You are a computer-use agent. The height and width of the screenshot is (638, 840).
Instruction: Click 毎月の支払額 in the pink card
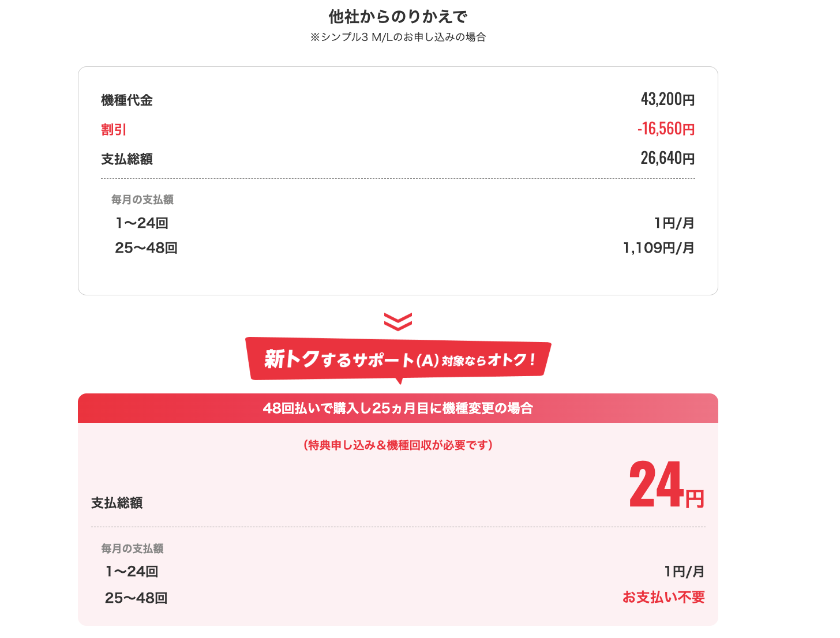pos(133,549)
